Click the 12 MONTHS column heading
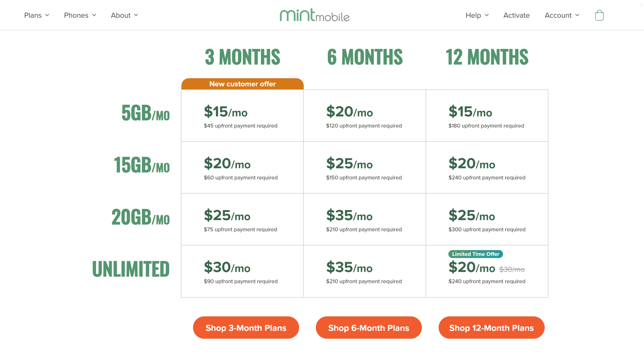The height and width of the screenshot is (356, 644). tap(487, 57)
